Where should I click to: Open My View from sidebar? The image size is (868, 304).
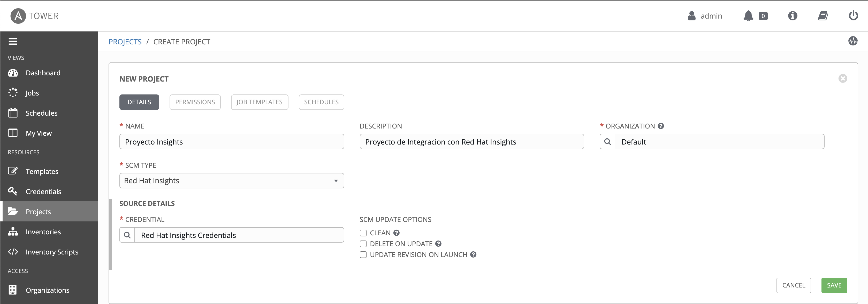[49, 133]
